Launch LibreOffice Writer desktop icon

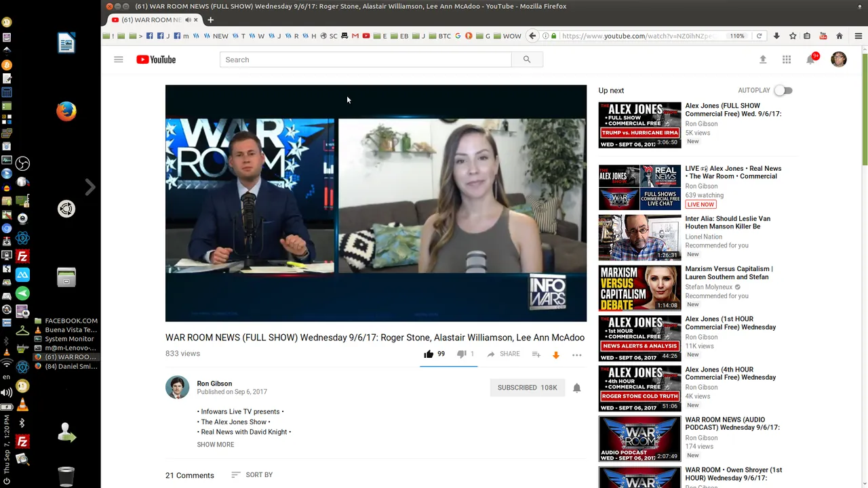66,43
